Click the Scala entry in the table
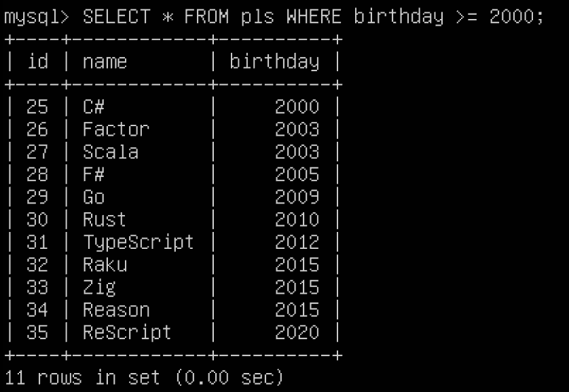 point(110,152)
